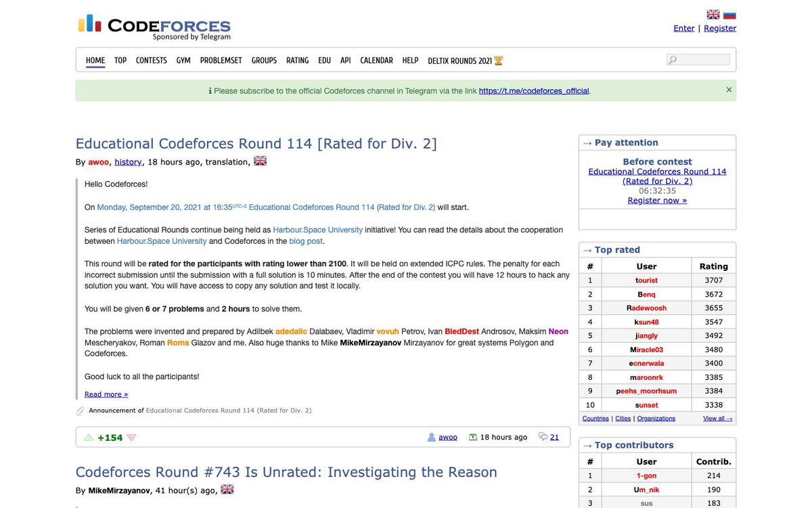Open the GROUPS page
This screenshot has width=812, height=508.
(x=264, y=60)
